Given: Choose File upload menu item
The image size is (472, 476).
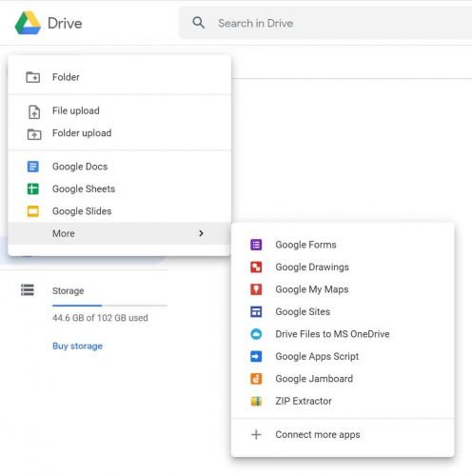Looking at the screenshot, I should 119,110.
